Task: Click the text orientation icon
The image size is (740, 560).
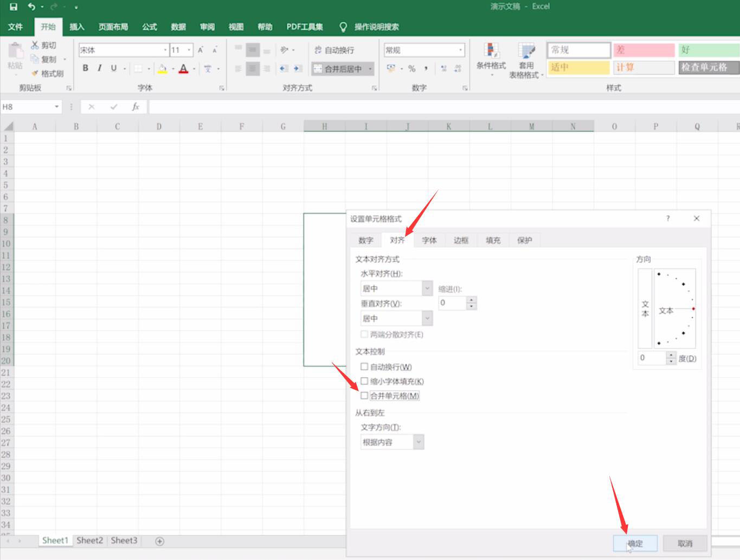Action: click(x=284, y=50)
